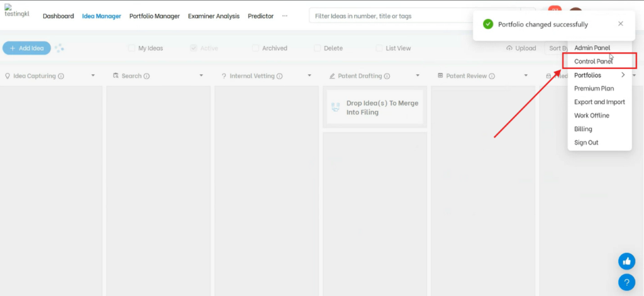Click the Filter Ideas search field

(415, 16)
